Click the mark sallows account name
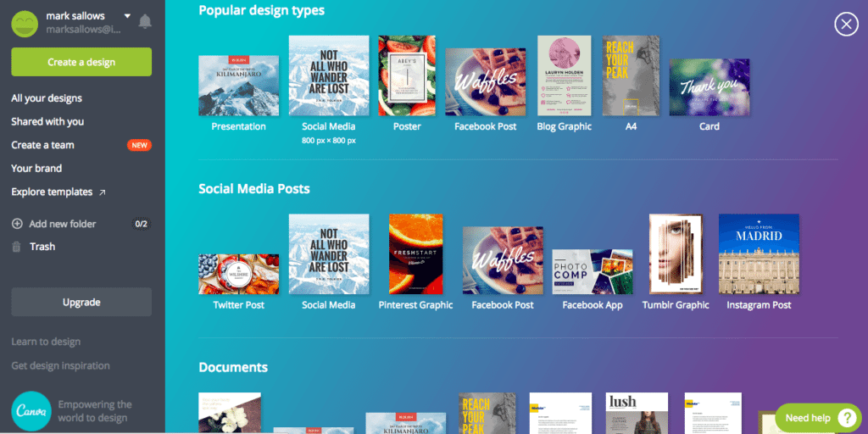The width and height of the screenshot is (868, 434). [x=75, y=16]
